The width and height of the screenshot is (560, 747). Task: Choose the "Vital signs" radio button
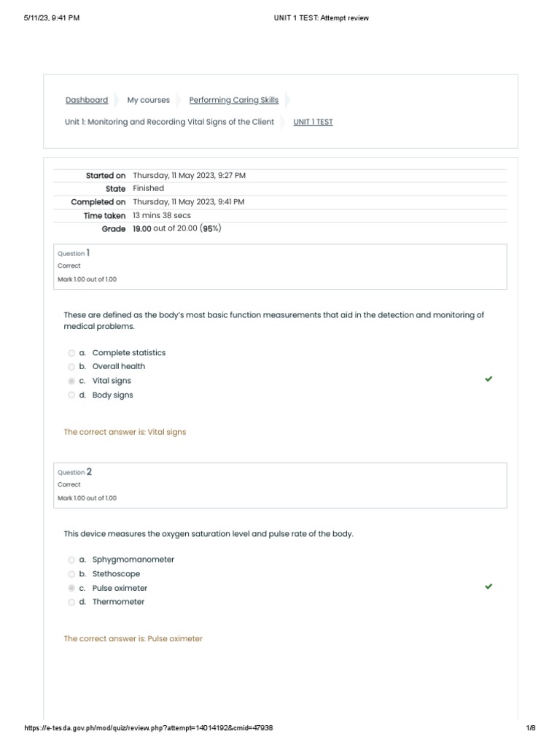click(71, 381)
